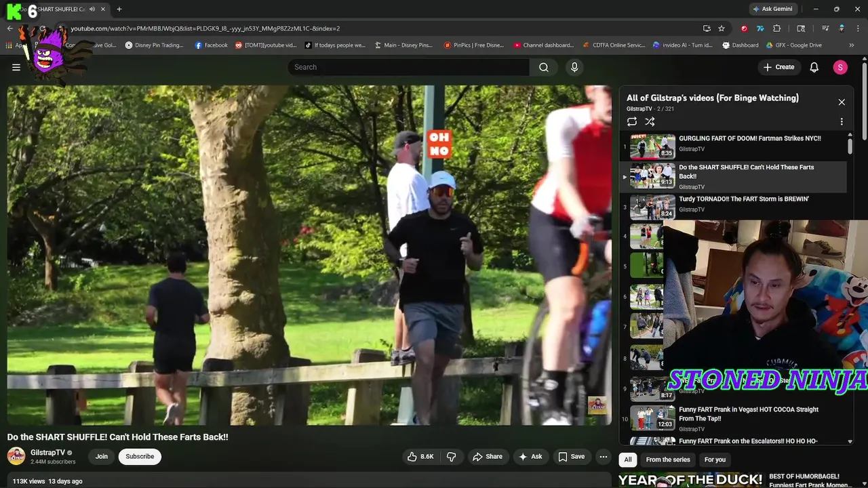This screenshot has width=868, height=488.
Task: Open a new browser tab
Action: 119,9
